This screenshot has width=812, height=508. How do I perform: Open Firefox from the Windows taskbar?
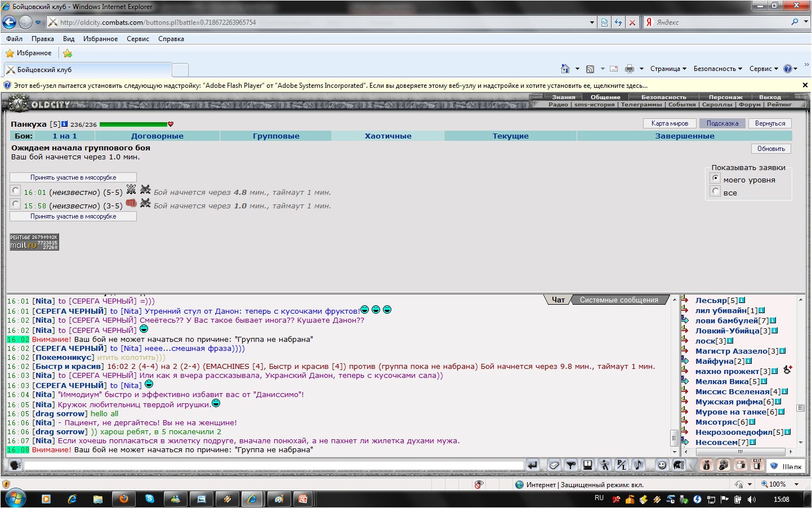123,499
